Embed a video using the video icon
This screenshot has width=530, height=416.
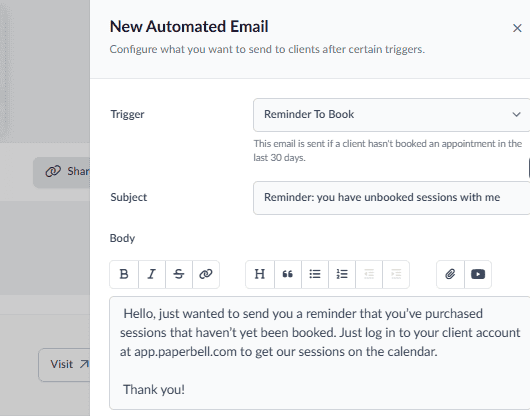[x=478, y=274]
